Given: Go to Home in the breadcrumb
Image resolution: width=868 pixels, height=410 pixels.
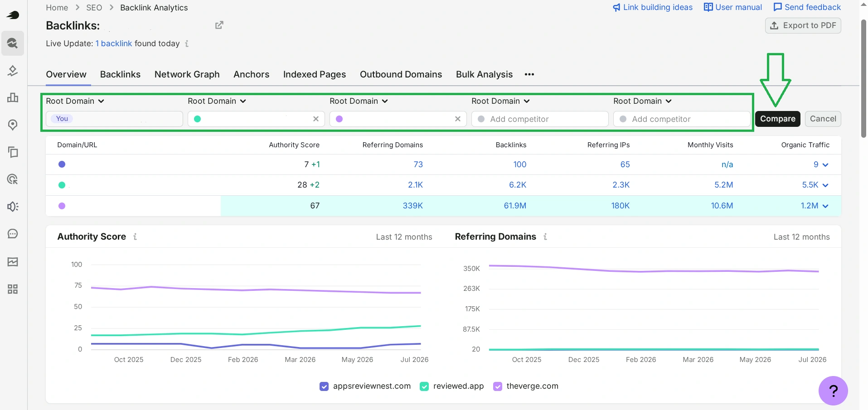Looking at the screenshot, I should tap(57, 8).
